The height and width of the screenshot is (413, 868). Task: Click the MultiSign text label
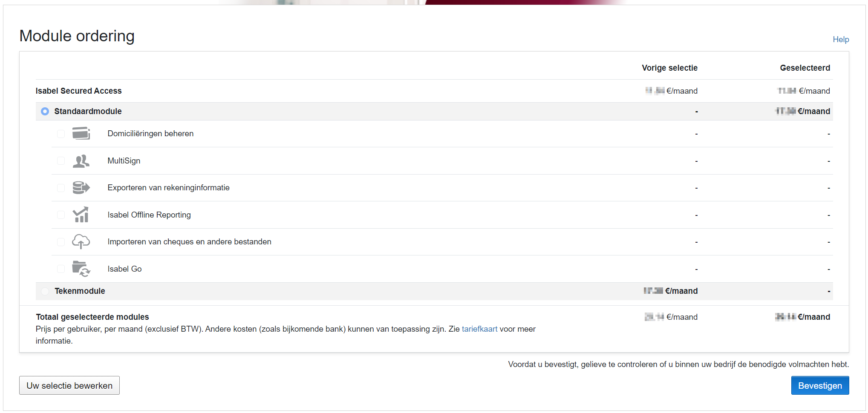124,161
